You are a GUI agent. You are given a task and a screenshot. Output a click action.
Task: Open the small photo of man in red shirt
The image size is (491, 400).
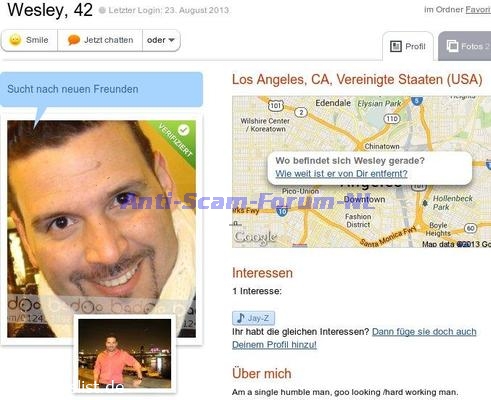(124, 353)
